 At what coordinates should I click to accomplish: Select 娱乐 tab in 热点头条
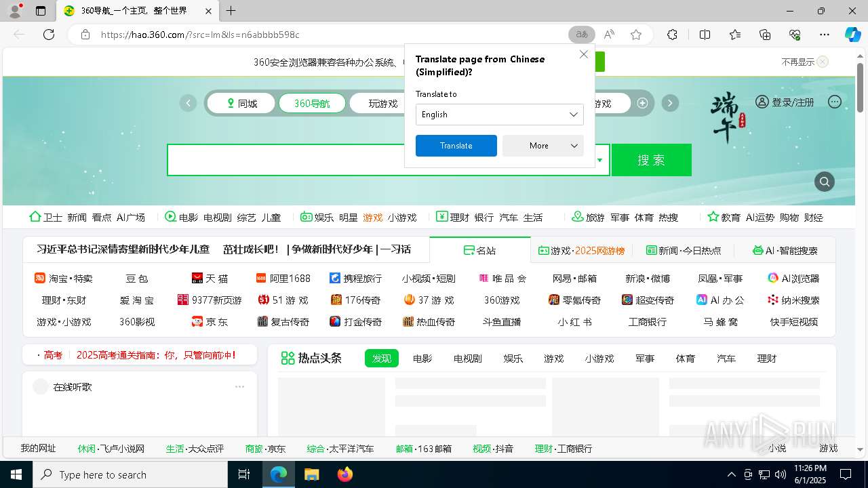[x=513, y=359]
